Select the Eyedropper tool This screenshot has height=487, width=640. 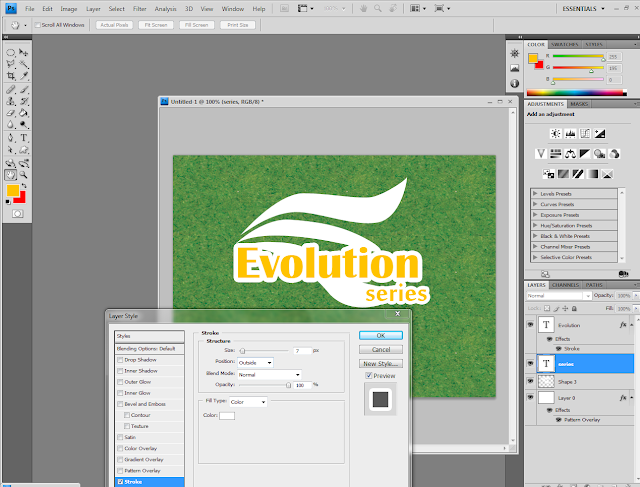coord(24,76)
